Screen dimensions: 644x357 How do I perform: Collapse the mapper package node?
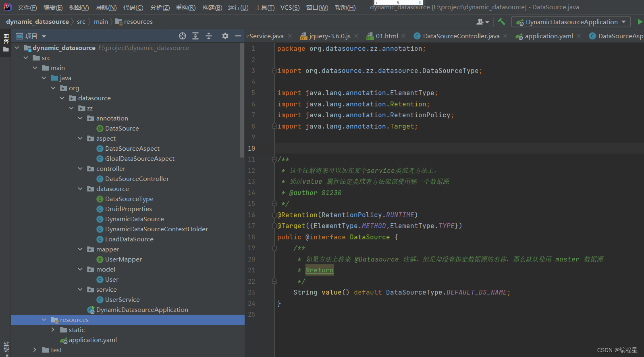pos(80,249)
